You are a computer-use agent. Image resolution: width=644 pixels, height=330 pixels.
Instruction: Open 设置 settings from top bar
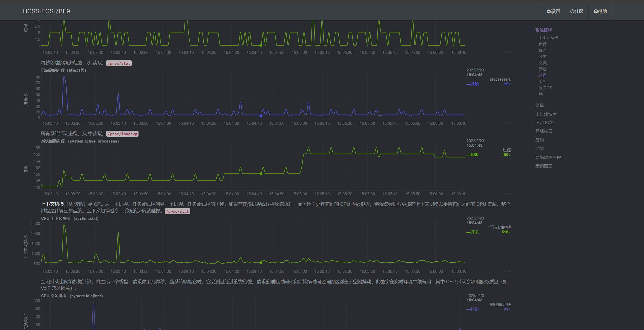(x=553, y=12)
